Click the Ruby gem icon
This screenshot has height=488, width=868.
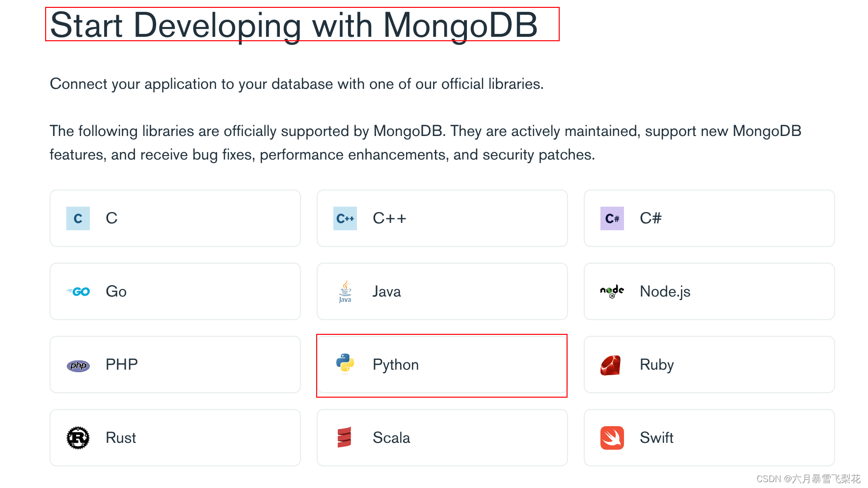(x=611, y=365)
